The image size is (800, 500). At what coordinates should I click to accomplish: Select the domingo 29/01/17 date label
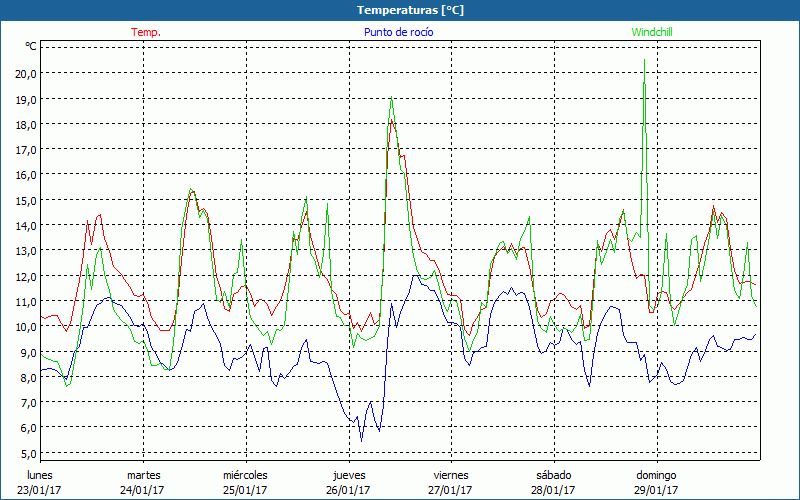pos(656,482)
